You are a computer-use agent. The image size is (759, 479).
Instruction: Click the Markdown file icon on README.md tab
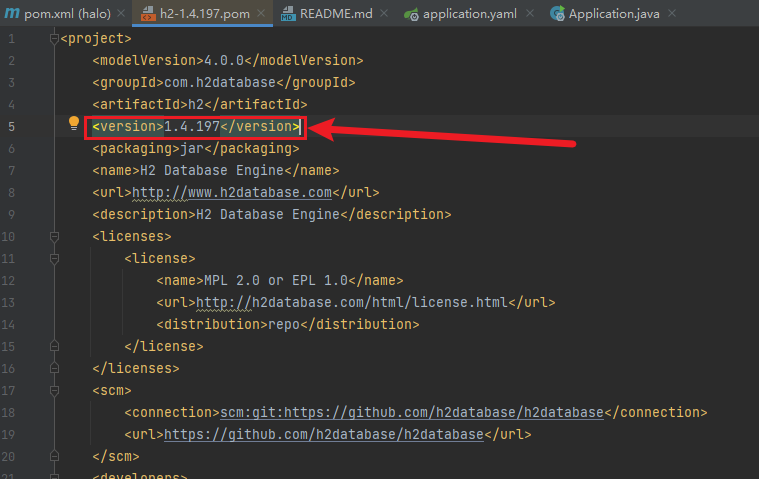(x=288, y=15)
